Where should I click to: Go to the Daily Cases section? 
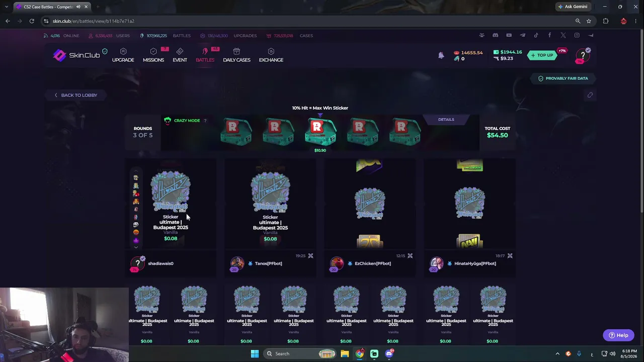point(236,55)
